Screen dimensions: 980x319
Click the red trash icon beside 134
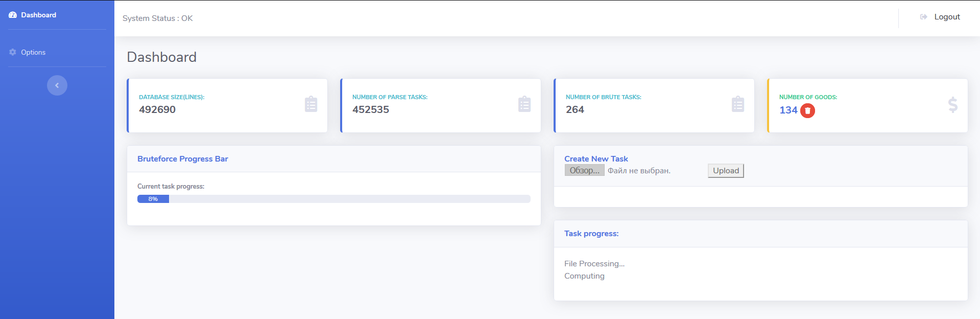pos(807,110)
